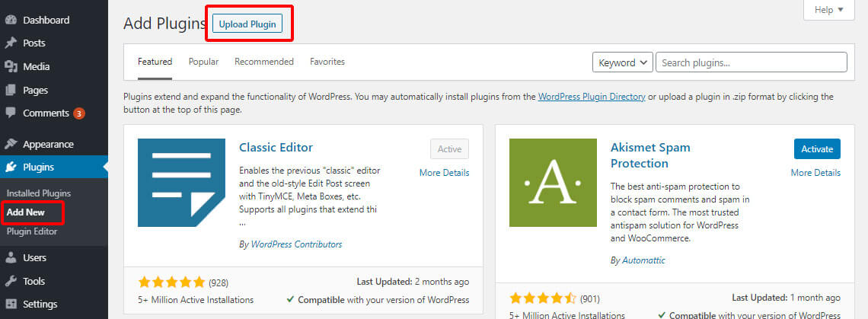Screen dimensions: 868x319
Task: Switch to the Recommended tab
Action: tap(264, 62)
